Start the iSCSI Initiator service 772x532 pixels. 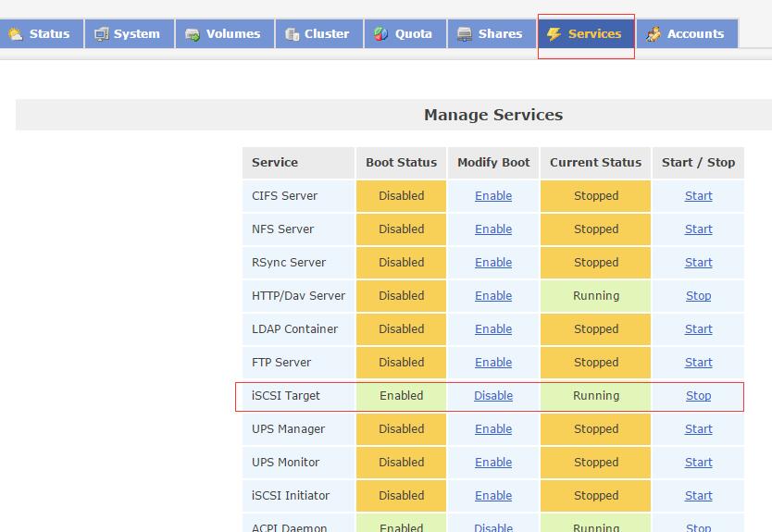[x=698, y=496]
